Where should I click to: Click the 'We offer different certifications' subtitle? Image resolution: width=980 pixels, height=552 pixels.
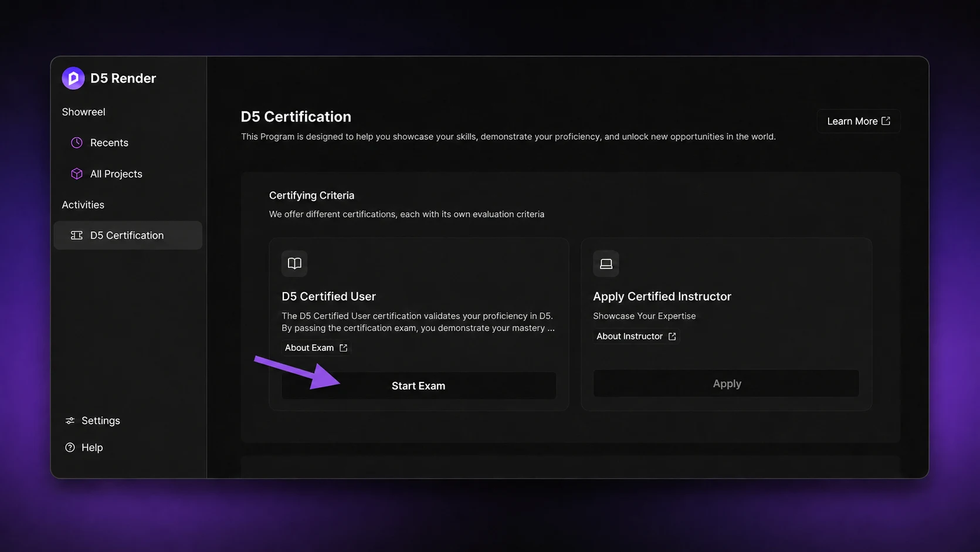[x=406, y=214]
